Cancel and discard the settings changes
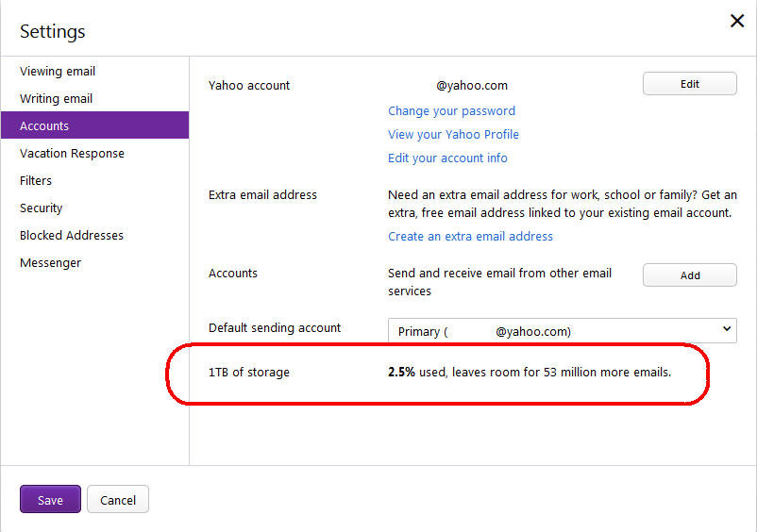Viewport: 757px width, 532px height. point(118,500)
